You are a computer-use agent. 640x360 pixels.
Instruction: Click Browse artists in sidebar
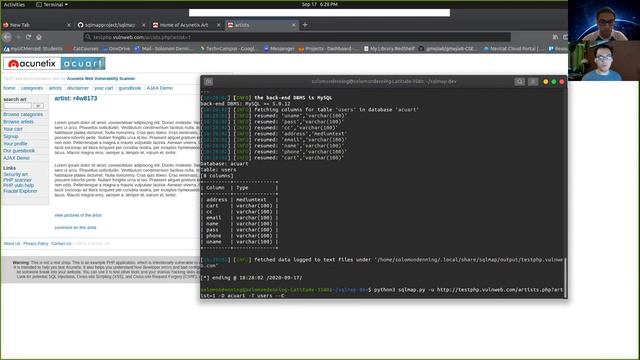pos(18,122)
